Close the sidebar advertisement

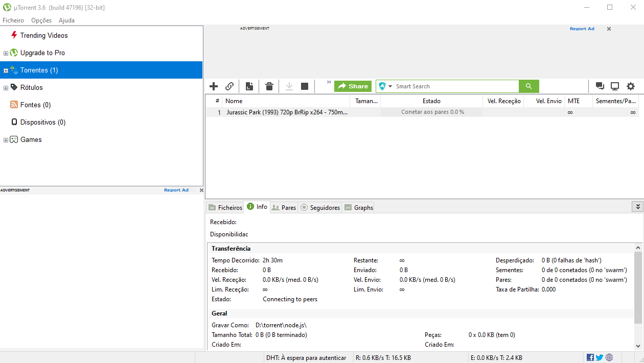[x=201, y=190]
